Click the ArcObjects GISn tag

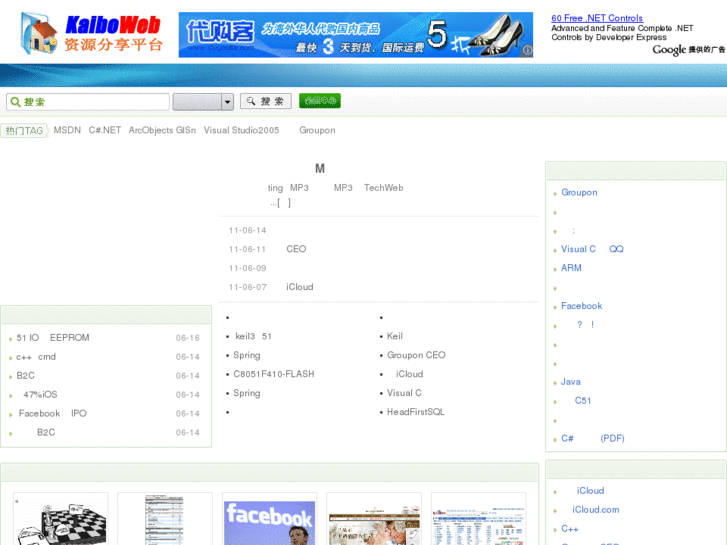point(162,130)
